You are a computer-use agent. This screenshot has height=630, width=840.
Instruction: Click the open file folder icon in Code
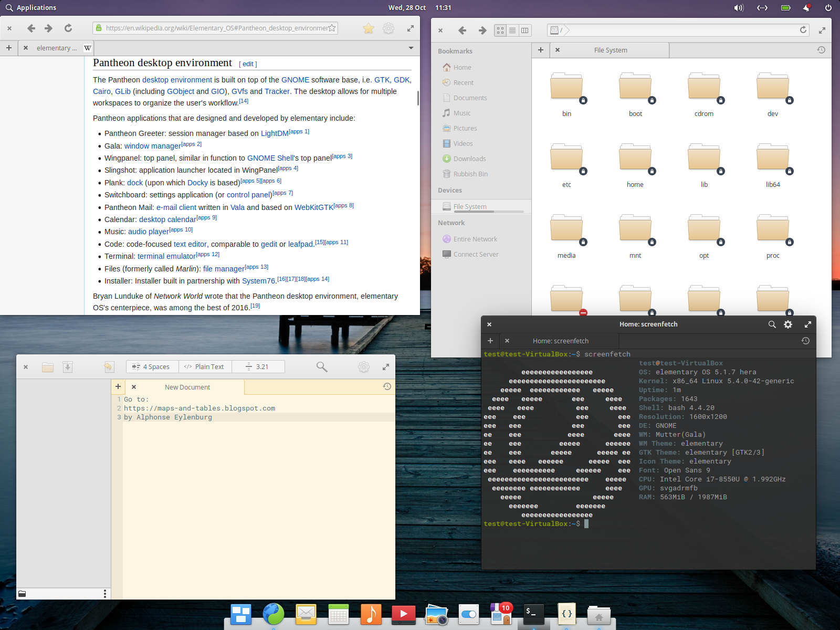pos(48,367)
